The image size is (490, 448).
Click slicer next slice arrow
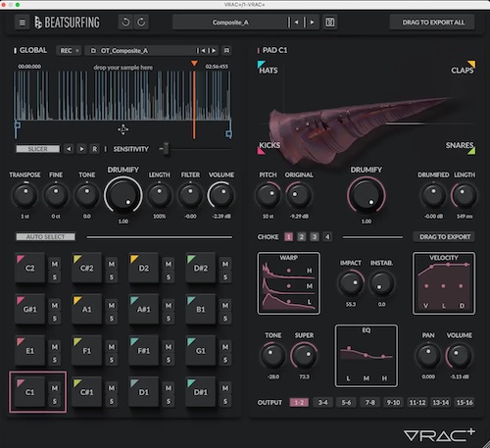(81, 149)
